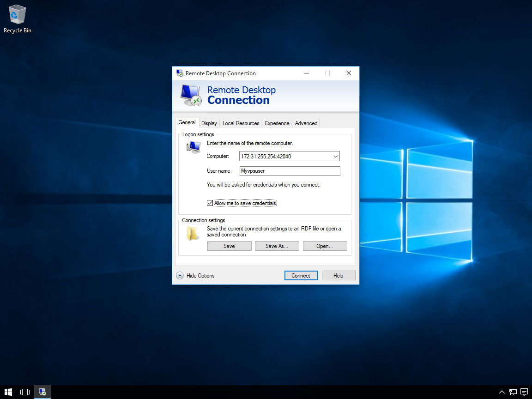Select the Advanced tab

[306, 123]
